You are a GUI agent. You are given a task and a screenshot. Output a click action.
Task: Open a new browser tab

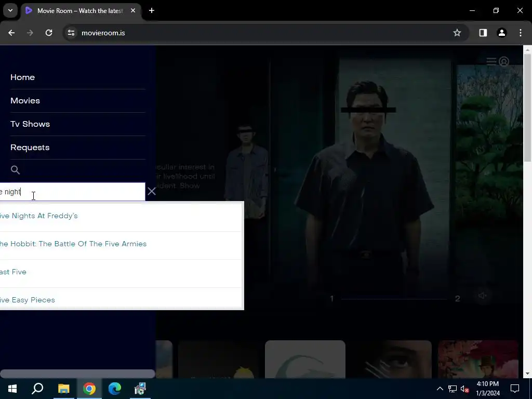[152, 11]
